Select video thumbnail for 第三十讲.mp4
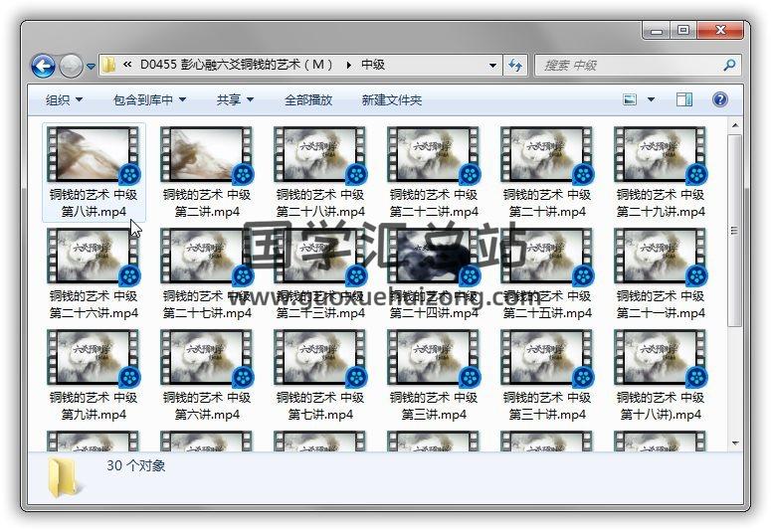The width and height of the screenshot is (771, 532). [547, 357]
